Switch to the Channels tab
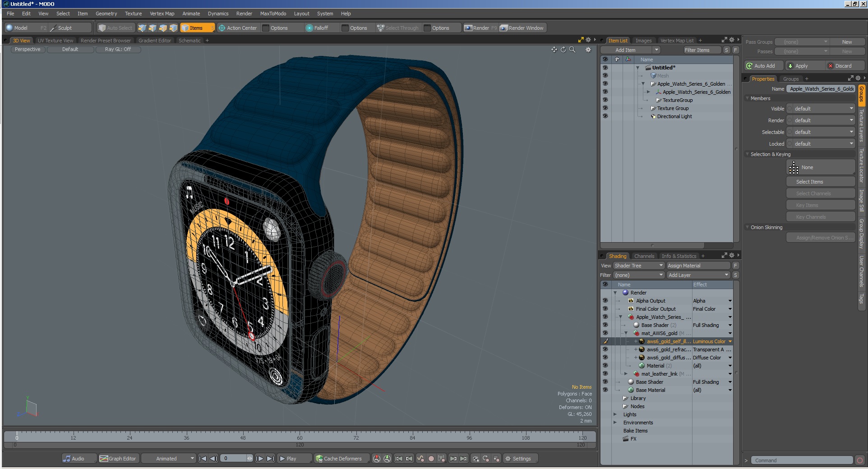868x469 pixels. 644,256
